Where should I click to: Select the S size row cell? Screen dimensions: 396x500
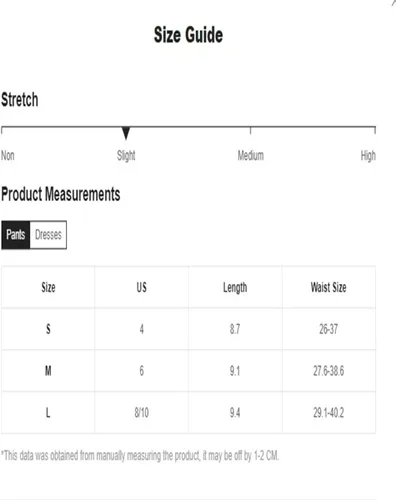(x=48, y=329)
